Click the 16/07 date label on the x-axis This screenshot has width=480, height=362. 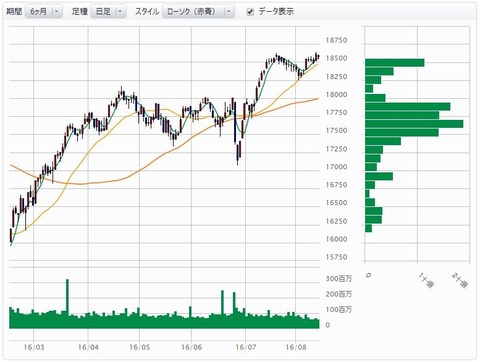click(246, 347)
